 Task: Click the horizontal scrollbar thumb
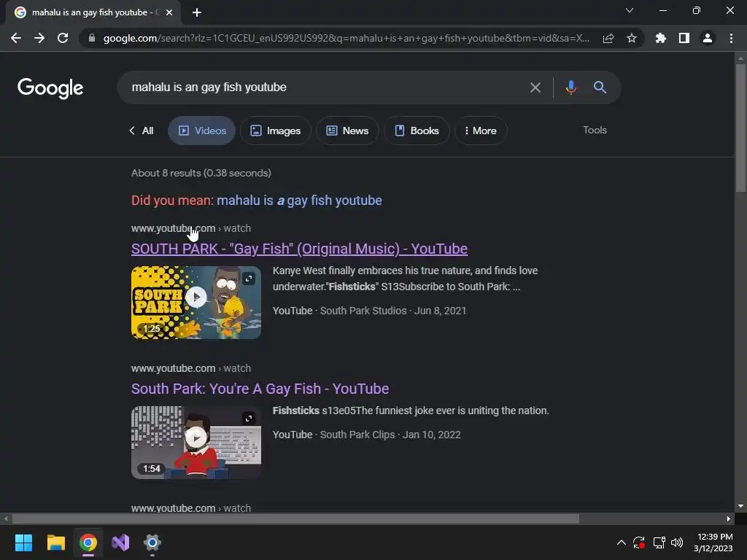(x=295, y=518)
